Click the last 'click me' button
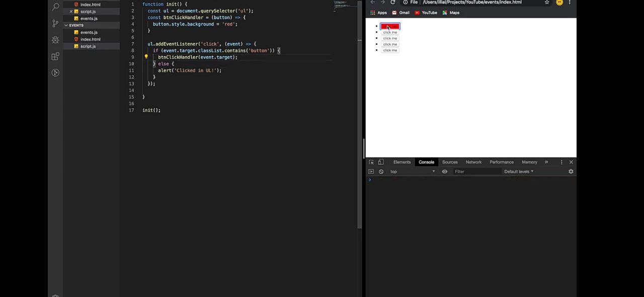This screenshot has width=644, height=297. (x=390, y=50)
